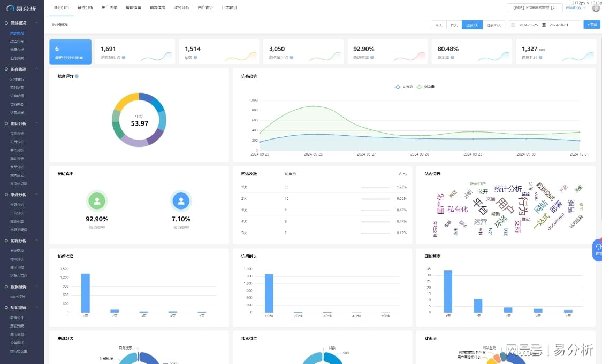Collapse the 网站概况 sidebar section arrow
Viewport: 602px width, 364px height.
36,23
